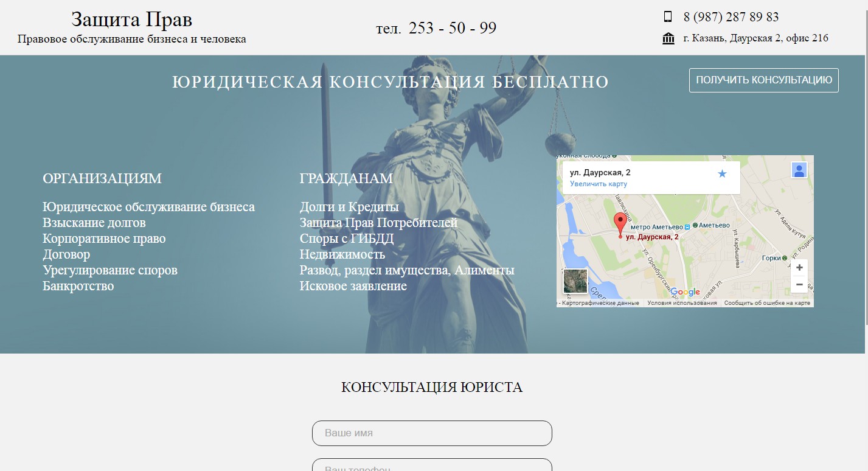Switch map to satellite view thumbnail
The image size is (868, 471).
click(x=575, y=281)
